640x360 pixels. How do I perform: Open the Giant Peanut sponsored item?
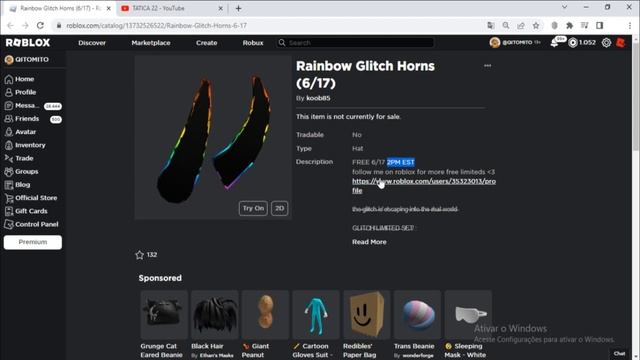pyautogui.click(x=265, y=315)
